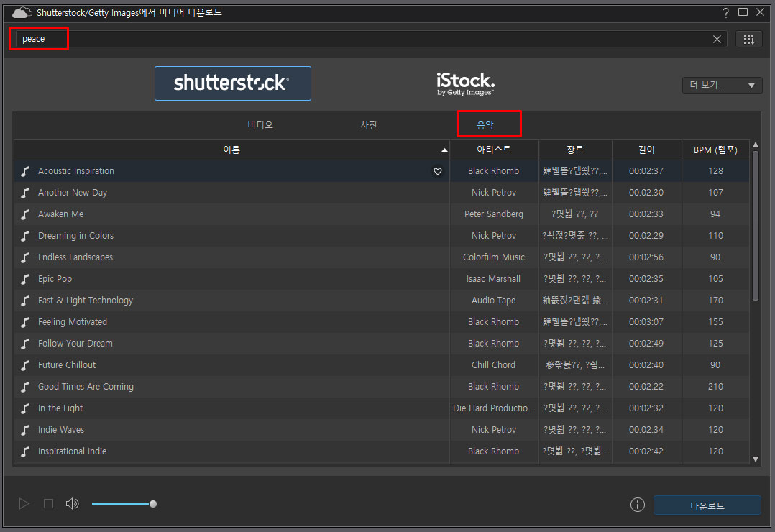775x532 pixels.
Task: Click the play button in preview controls
Action: tap(24, 504)
